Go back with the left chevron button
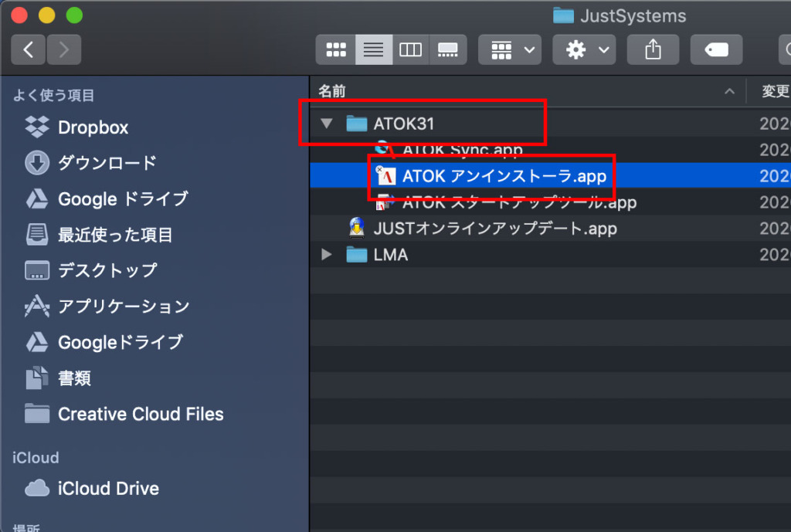The width and height of the screenshot is (791, 532). pyautogui.click(x=29, y=49)
